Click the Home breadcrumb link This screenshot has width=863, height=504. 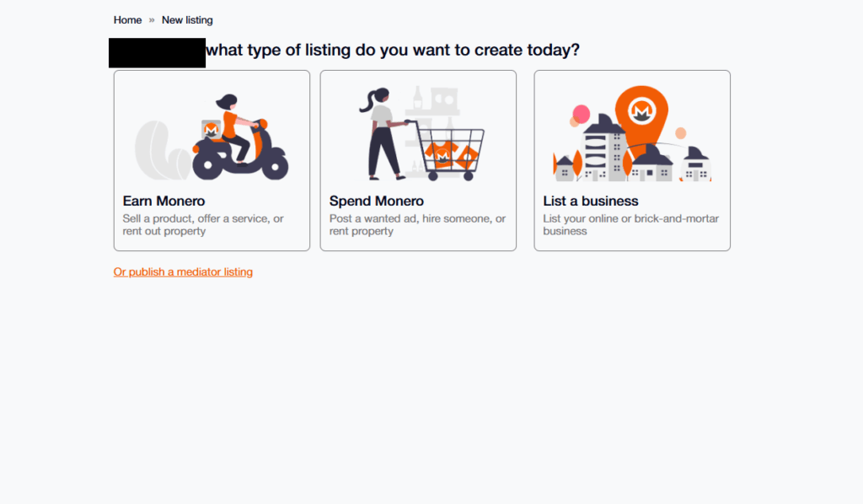[x=127, y=20]
